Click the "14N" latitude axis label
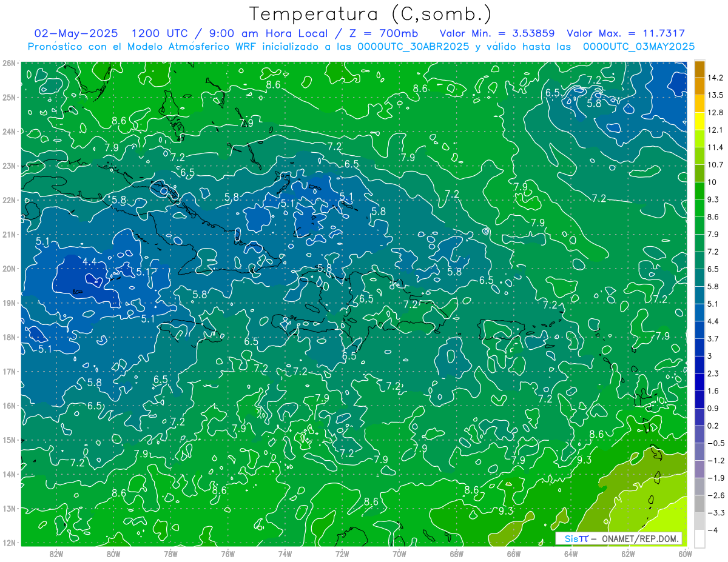The image size is (728, 562). coord(9,474)
